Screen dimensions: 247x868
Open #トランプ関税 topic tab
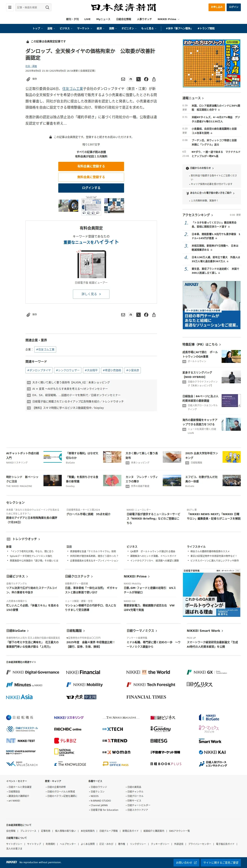tap(206, 28)
